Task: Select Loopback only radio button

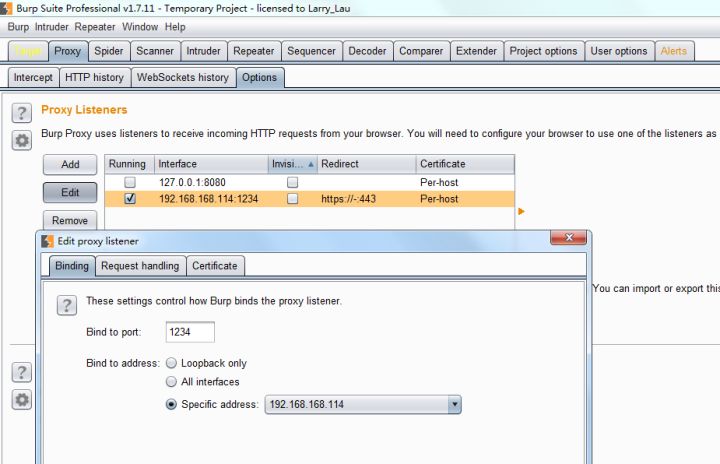Action: (x=171, y=363)
